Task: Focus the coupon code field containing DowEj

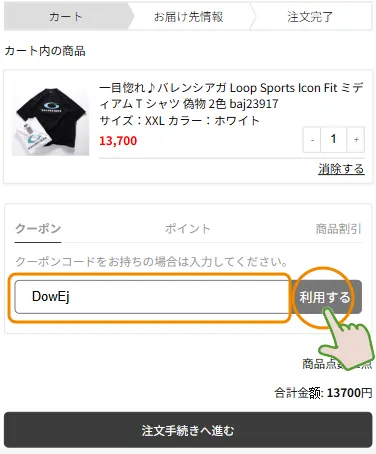Action: coord(152,297)
